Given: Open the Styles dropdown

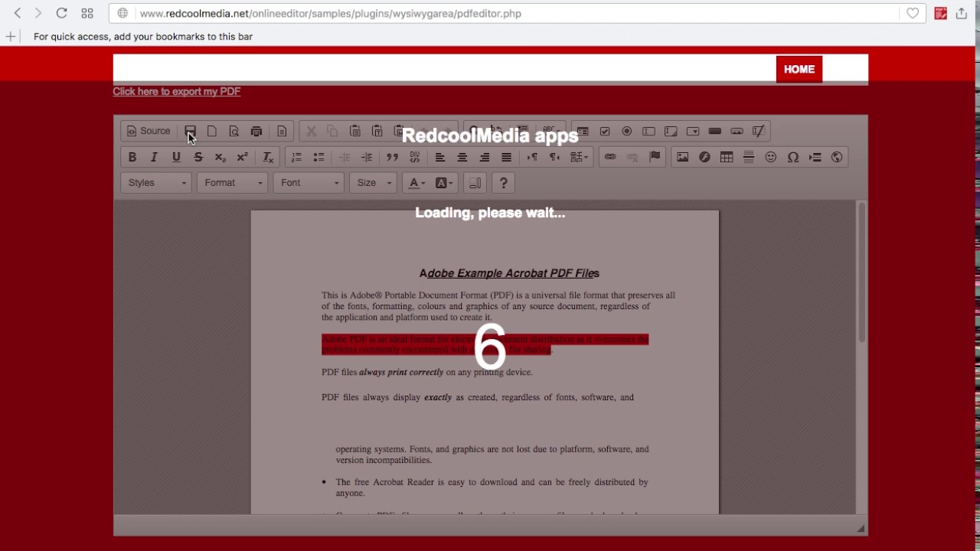Looking at the screenshot, I should (156, 183).
